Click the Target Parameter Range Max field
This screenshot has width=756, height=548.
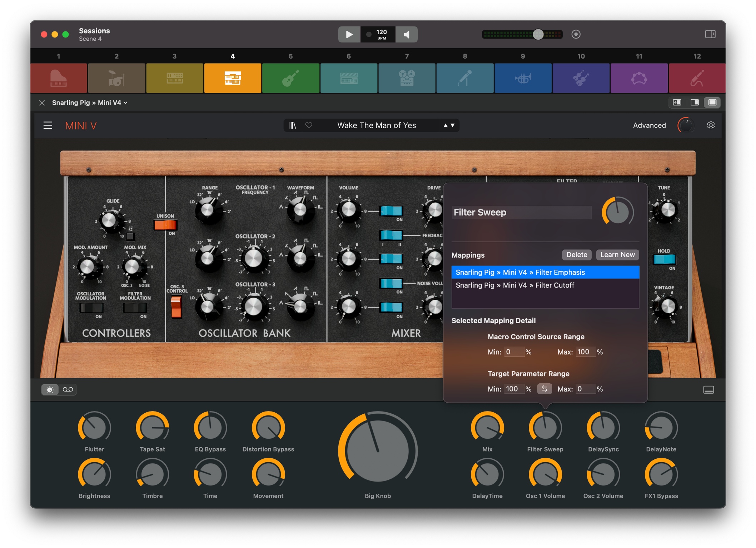pos(585,389)
